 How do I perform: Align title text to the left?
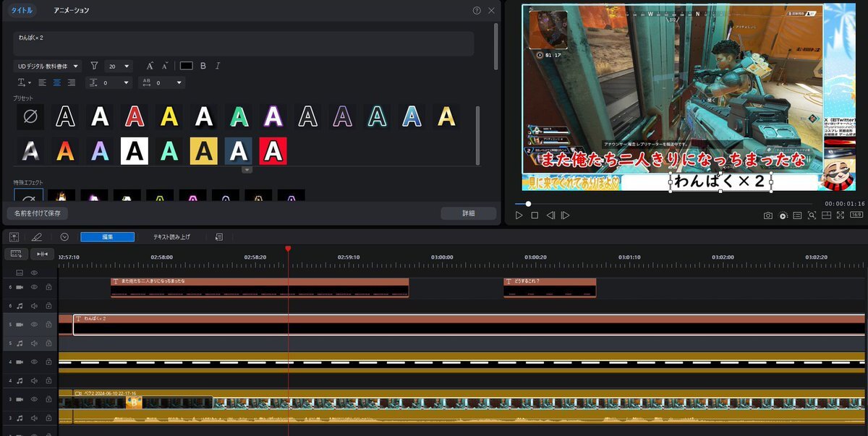tap(43, 83)
